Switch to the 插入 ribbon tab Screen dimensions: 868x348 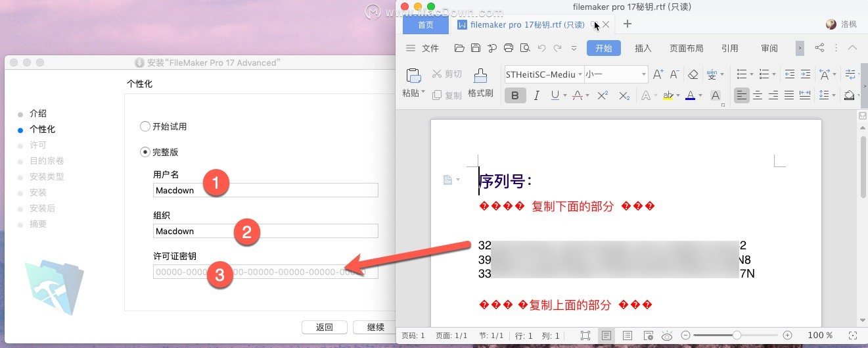[643, 48]
